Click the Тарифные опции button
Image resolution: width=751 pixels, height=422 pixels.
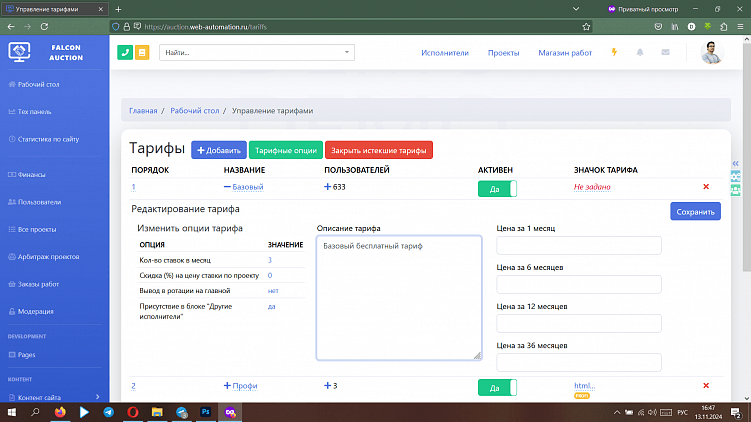pyautogui.click(x=285, y=151)
